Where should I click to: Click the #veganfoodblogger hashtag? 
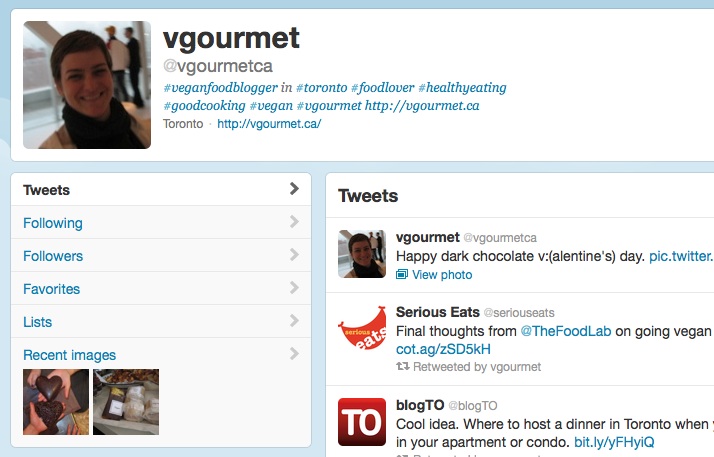(220, 87)
